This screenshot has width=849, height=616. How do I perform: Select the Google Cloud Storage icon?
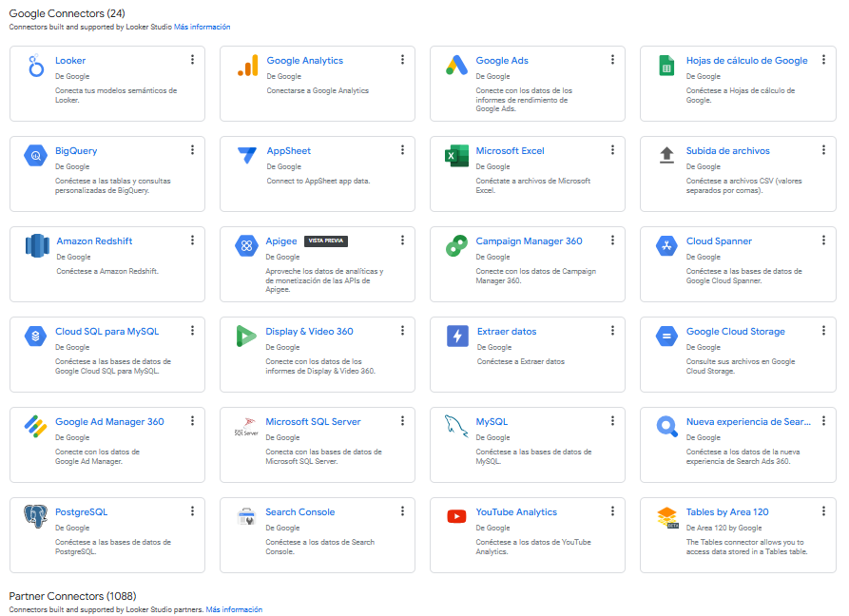(x=666, y=337)
